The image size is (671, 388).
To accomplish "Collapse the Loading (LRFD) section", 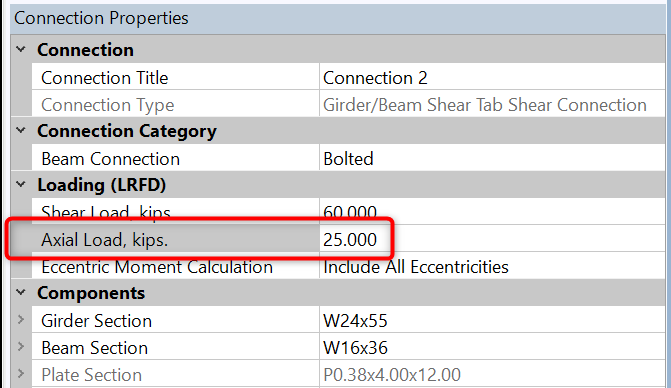I will (x=21, y=185).
